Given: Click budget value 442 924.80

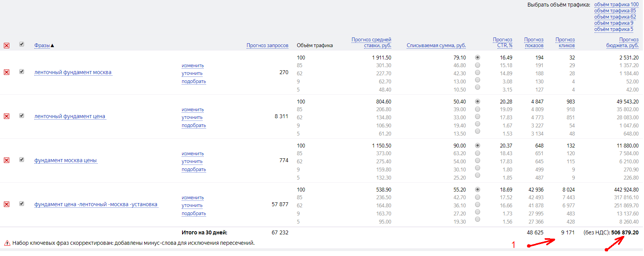Looking at the screenshot, I should click(626, 190).
